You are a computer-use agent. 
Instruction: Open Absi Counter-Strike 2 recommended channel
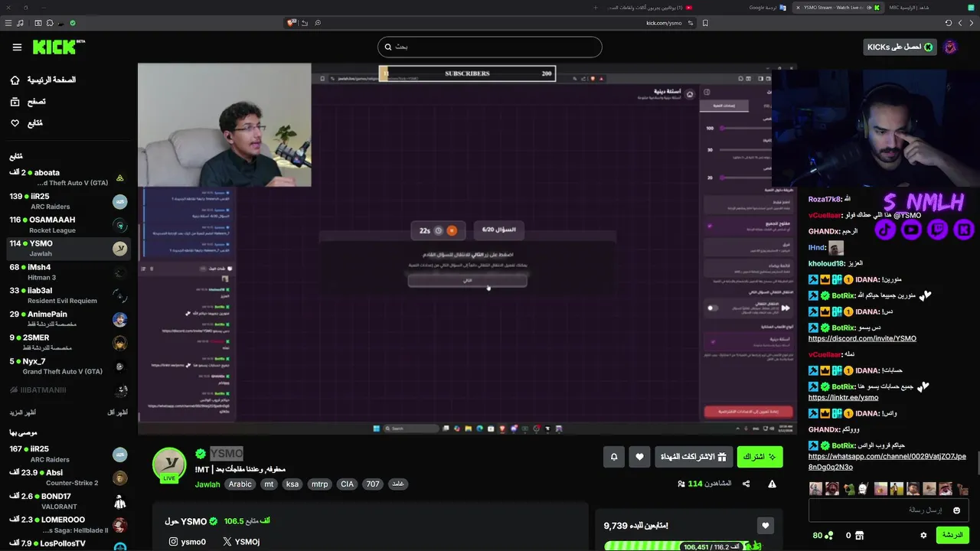68,478
